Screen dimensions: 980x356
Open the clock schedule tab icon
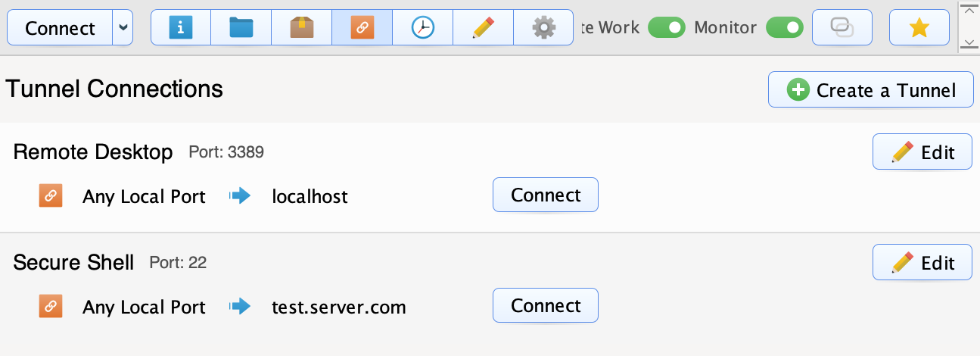423,28
